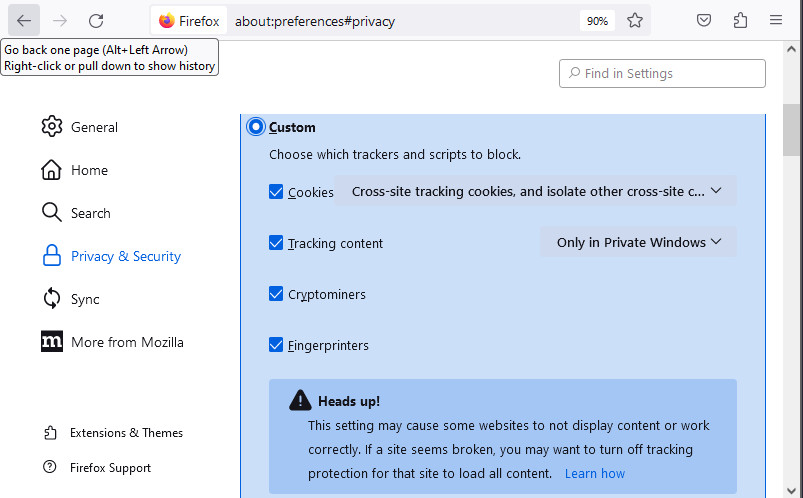Save page to Pocket
The image size is (803, 498).
704,20
